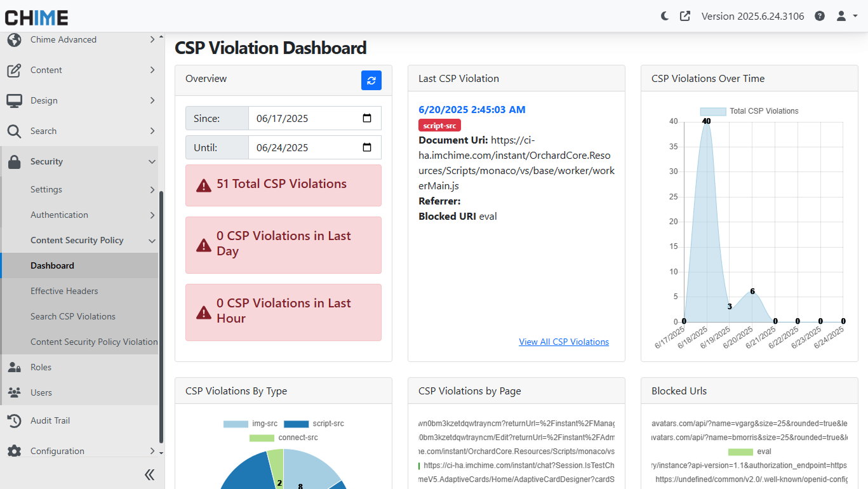Screen dimensions: 868x489
Task: Expand the Search menu chevron
Action: pyautogui.click(x=152, y=131)
